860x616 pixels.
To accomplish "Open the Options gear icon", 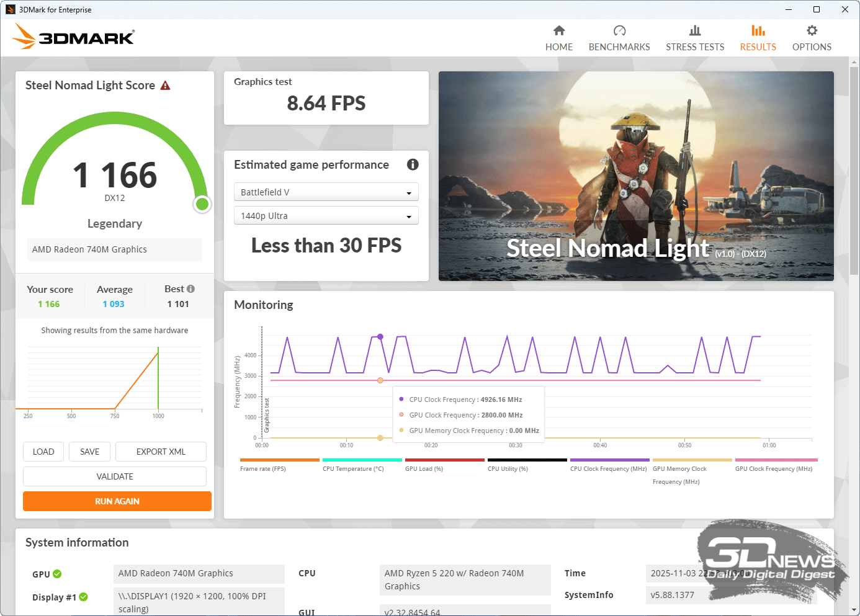I will tap(812, 30).
